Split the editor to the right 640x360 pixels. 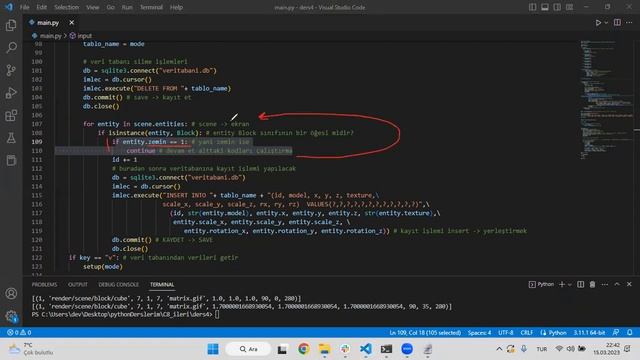click(x=617, y=22)
